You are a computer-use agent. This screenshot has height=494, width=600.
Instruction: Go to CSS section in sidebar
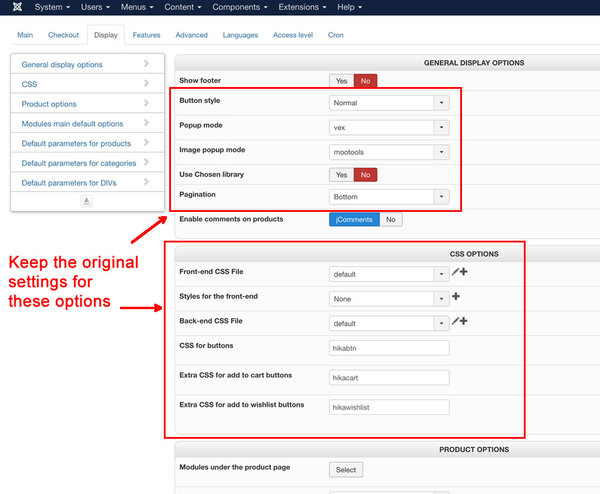pos(29,84)
